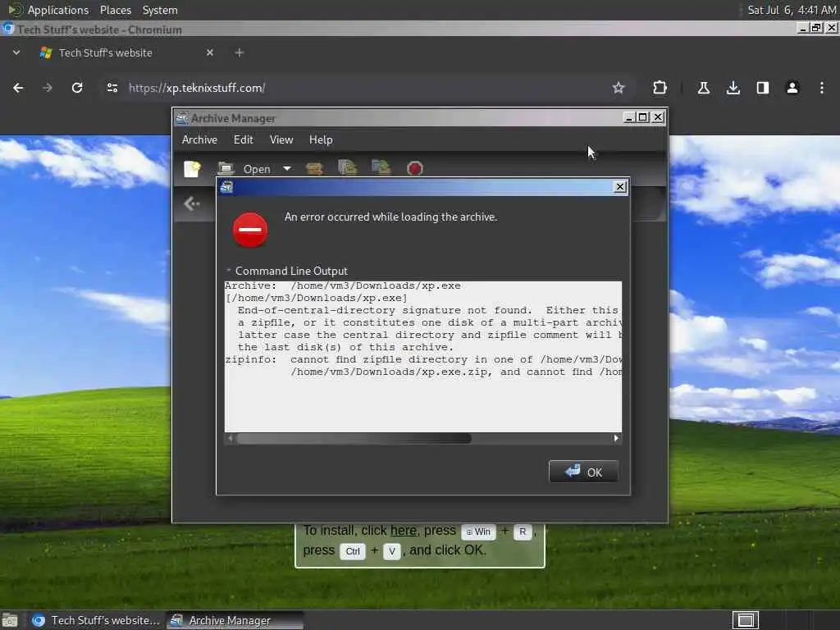Click the 'Archive: /home/vm3/Downloads/xp.exe' output line
The height and width of the screenshot is (630, 840).
[x=342, y=285]
